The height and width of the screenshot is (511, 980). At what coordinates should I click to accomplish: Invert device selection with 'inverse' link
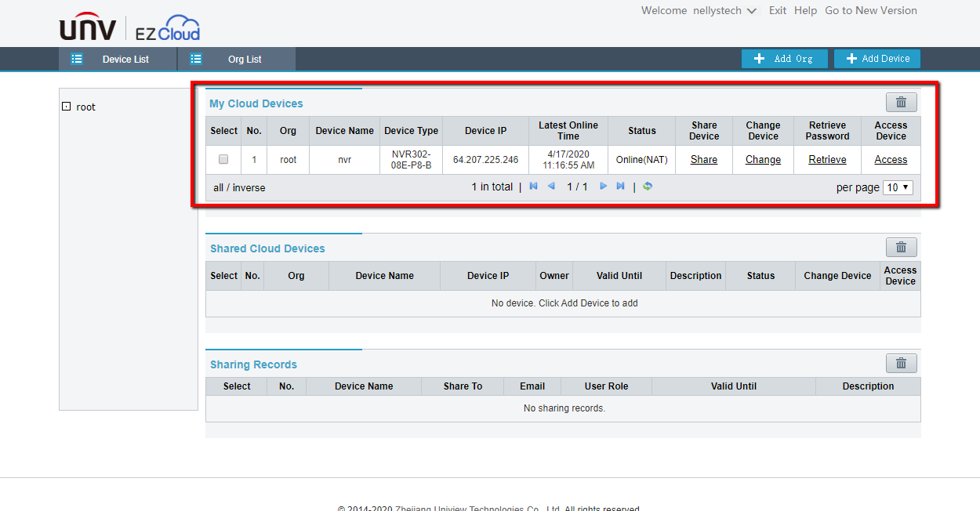[249, 188]
